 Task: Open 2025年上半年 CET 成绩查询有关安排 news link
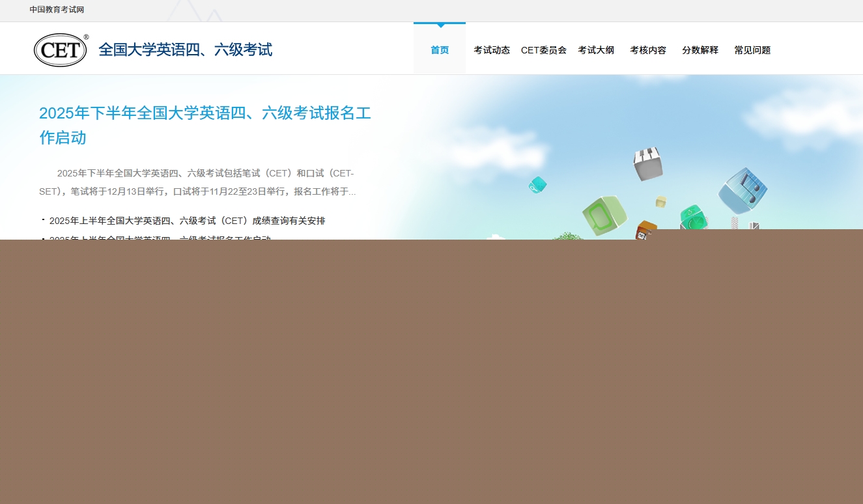(x=187, y=221)
